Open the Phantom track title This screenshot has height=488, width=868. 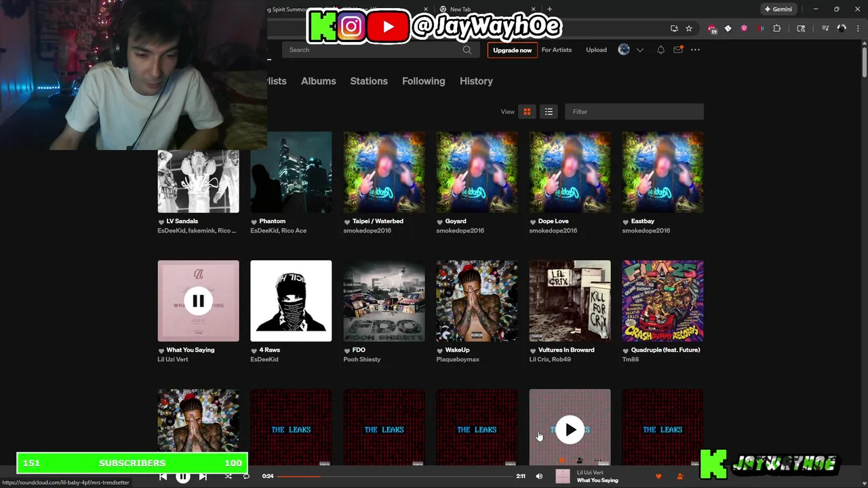272,221
